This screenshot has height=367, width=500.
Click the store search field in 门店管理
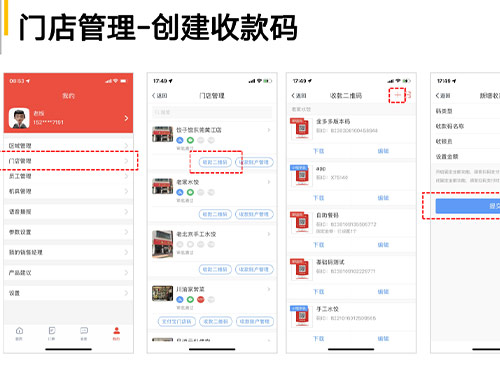coord(212,112)
